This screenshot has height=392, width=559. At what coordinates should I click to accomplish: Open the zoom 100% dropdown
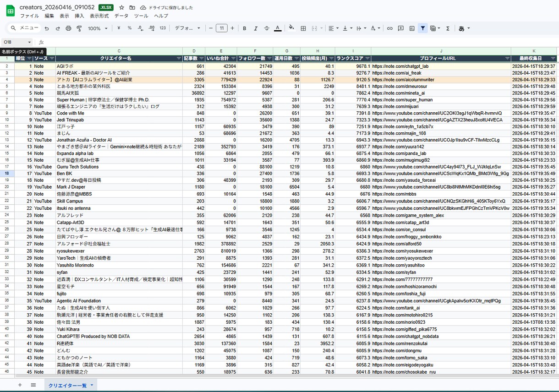pos(98,28)
